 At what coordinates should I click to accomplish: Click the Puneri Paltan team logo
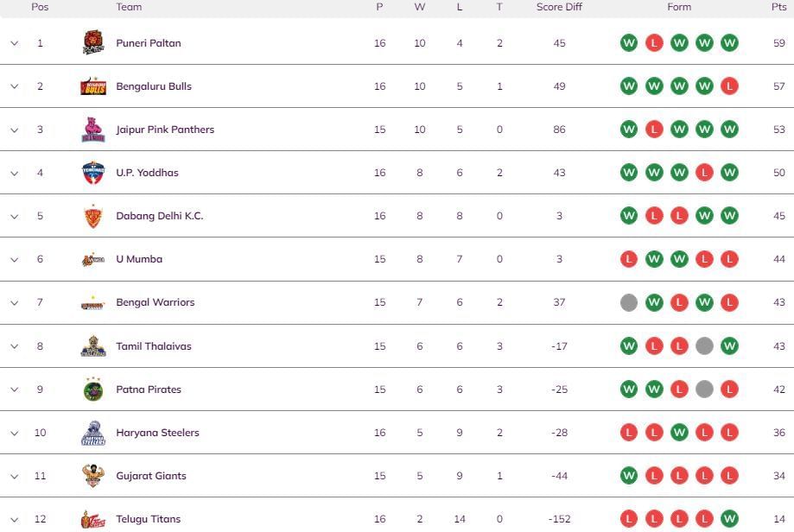pyautogui.click(x=93, y=42)
